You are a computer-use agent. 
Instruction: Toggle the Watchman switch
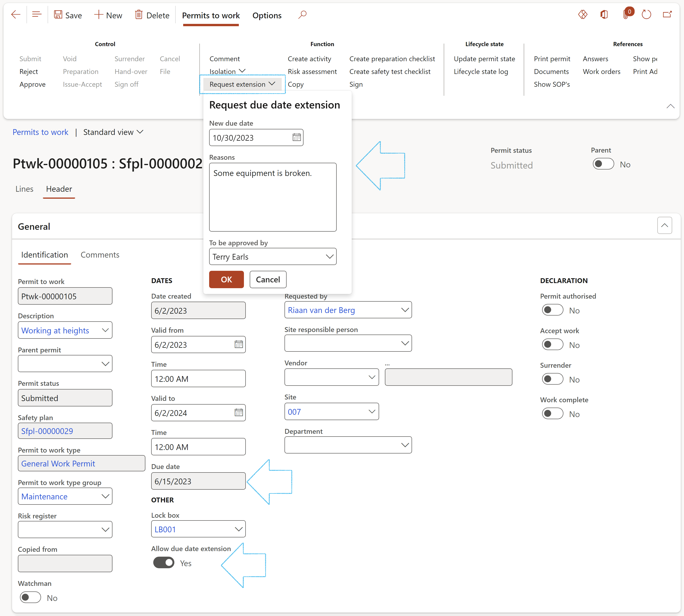30,597
